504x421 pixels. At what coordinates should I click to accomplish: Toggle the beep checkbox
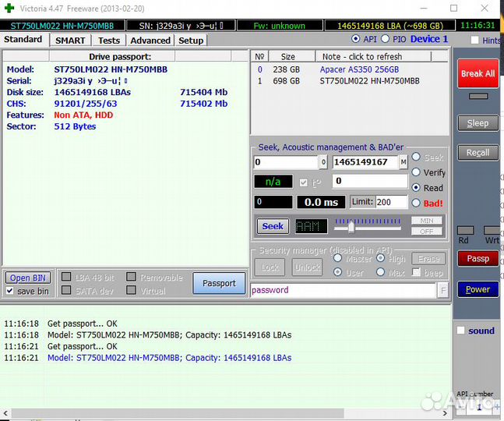[x=416, y=272]
